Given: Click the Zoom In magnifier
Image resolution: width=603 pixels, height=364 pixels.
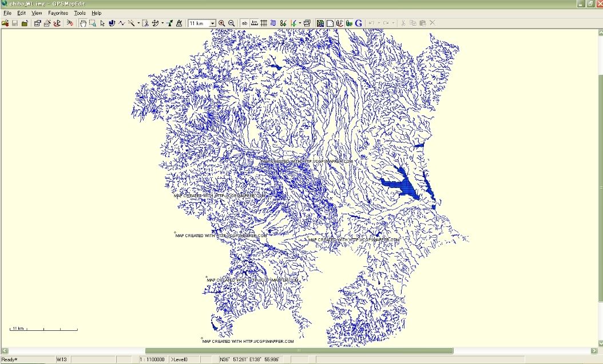Looking at the screenshot, I should click(x=222, y=23).
